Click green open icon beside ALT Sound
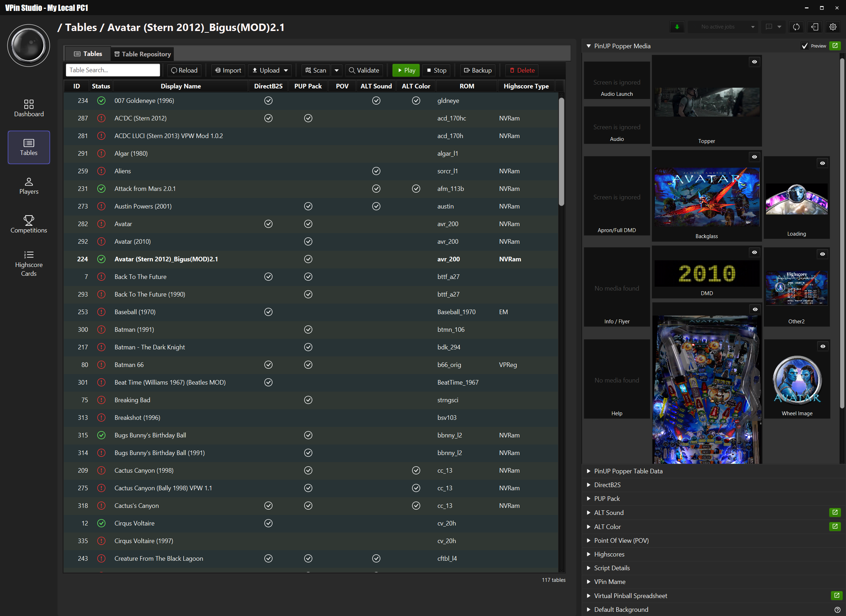Viewport: 846px width, 616px height. click(x=835, y=512)
